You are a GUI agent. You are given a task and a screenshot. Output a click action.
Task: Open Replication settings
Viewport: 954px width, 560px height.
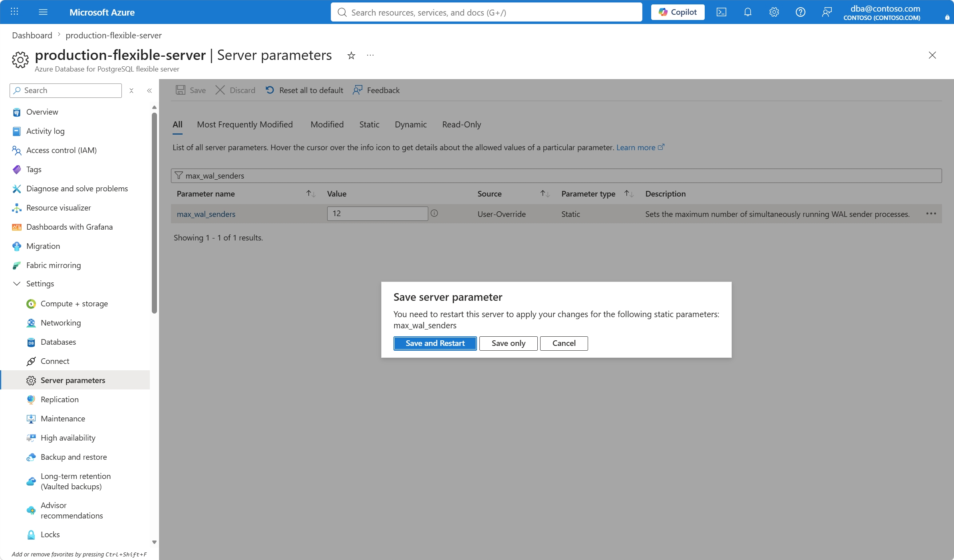(x=60, y=399)
